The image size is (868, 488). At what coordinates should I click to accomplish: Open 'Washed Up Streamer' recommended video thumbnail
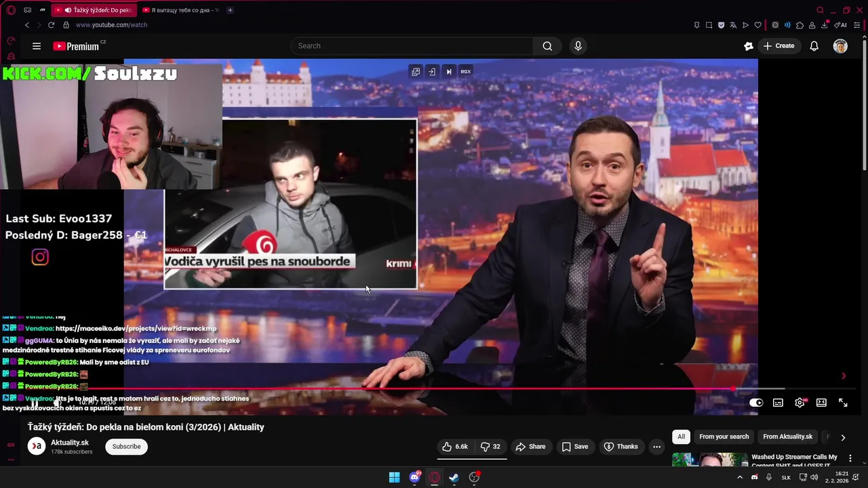(x=709, y=460)
